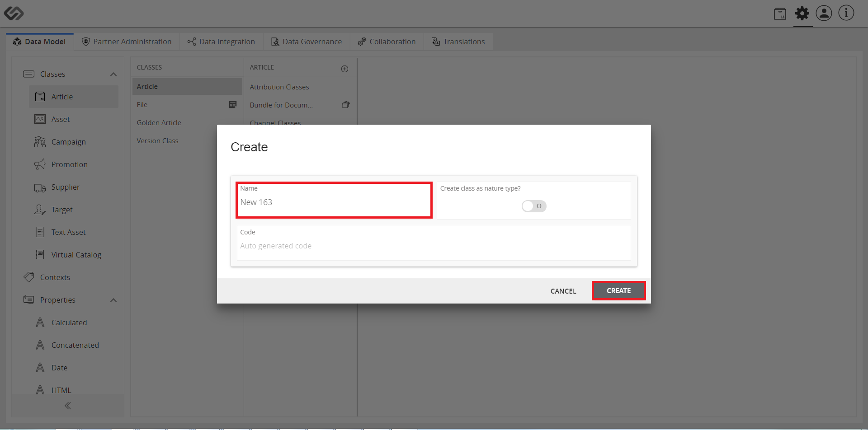Click the Promotion megaphone icon

pos(40,164)
